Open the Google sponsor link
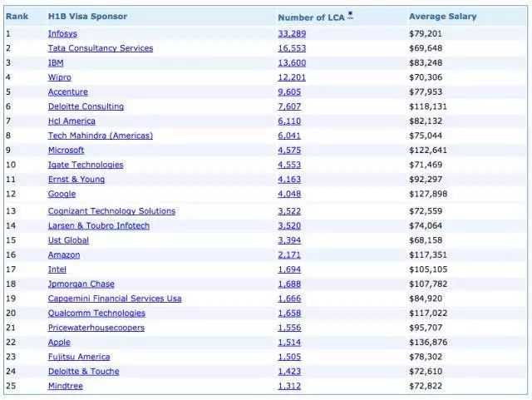This screenshot has height=400, width=532. pyautogui.click(x=62, y=194)
